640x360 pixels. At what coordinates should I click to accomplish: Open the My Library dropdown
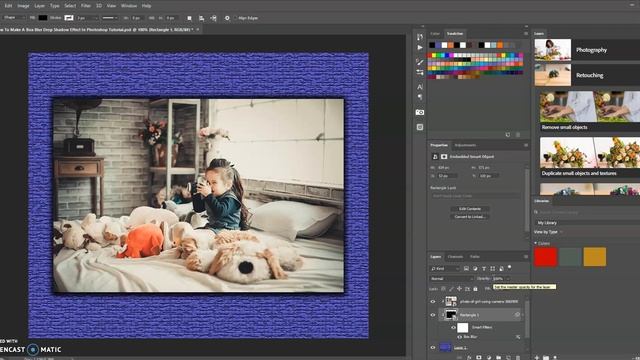point(587,223)
